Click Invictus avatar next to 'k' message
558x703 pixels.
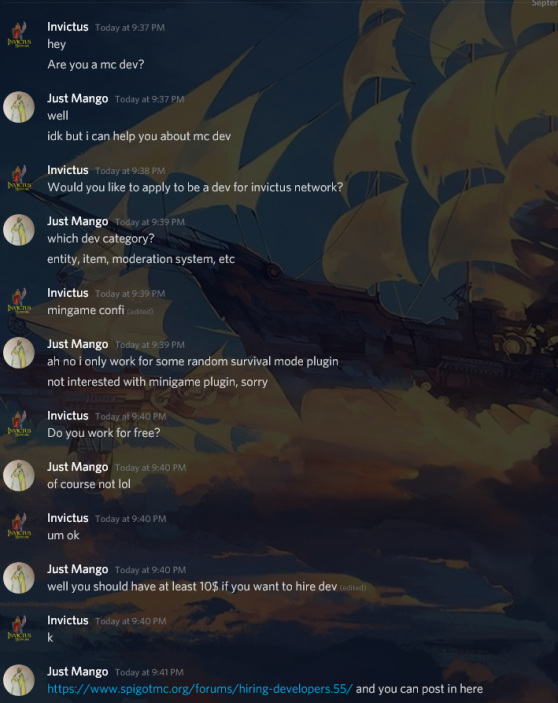pos(19,629)
